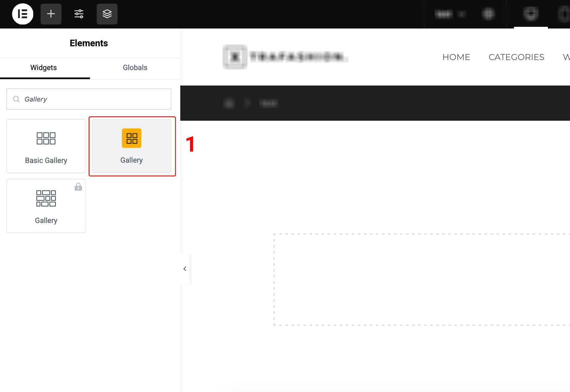Click the blurred site logo in header

pyautogui.click(x=285, y=57)
